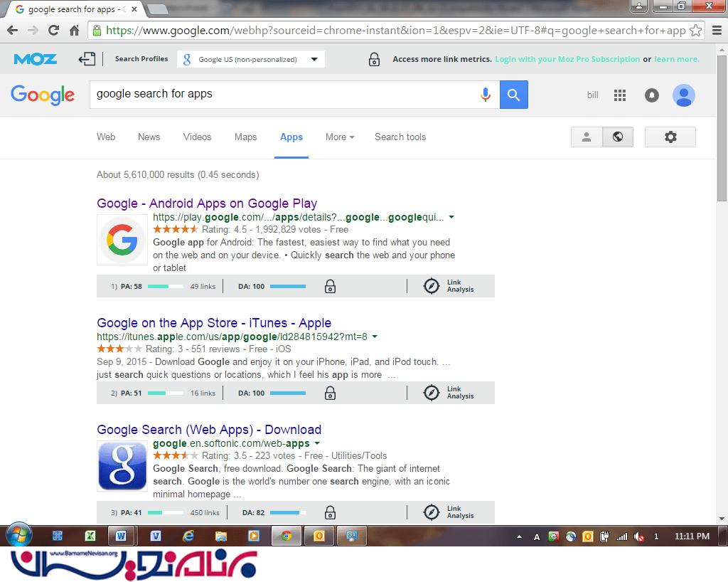Open Link Analysis for result 2
Screen dimensions: 728x582
pos(449,393)
